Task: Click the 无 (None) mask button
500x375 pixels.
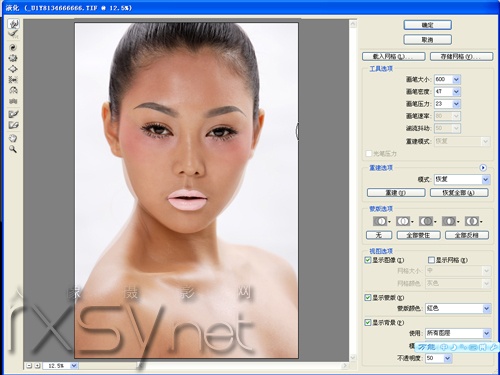Action: coord(379,235)
